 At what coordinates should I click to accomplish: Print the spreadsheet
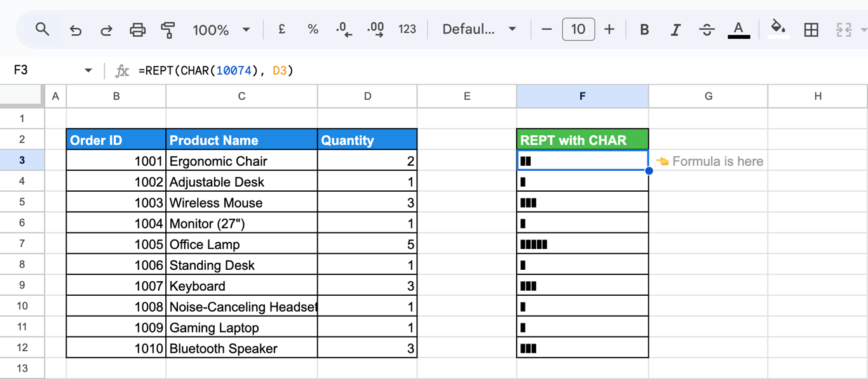(137, 30)
